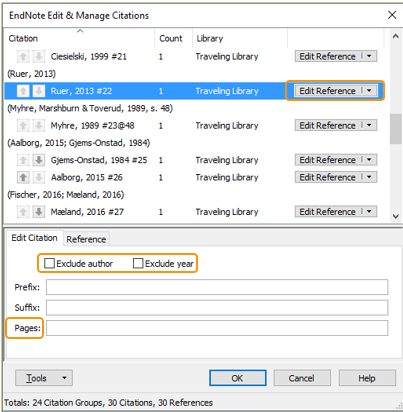The image size is (403, 412).
Task: Move Myhre, 1989 #23@48 citation down
Action: pos(39,126)
